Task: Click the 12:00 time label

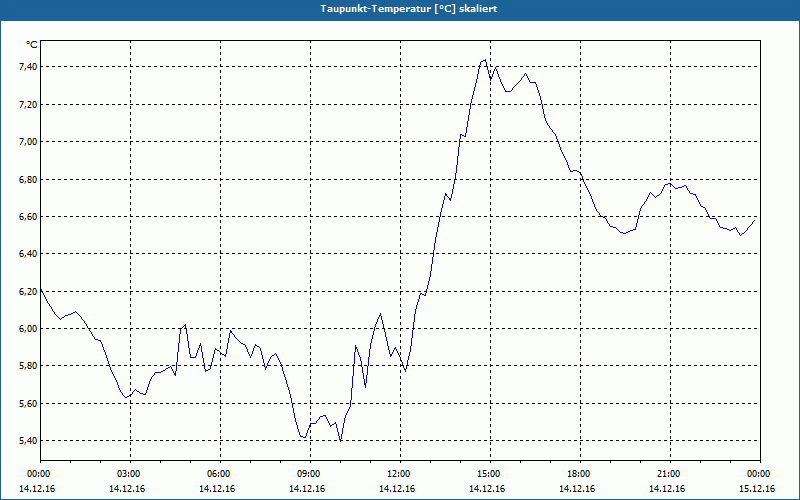Action: tap(398, 474)
